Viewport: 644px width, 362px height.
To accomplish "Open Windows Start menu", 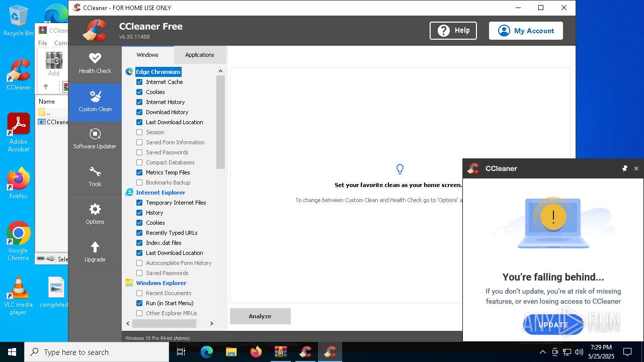I will tap(12, 352).
